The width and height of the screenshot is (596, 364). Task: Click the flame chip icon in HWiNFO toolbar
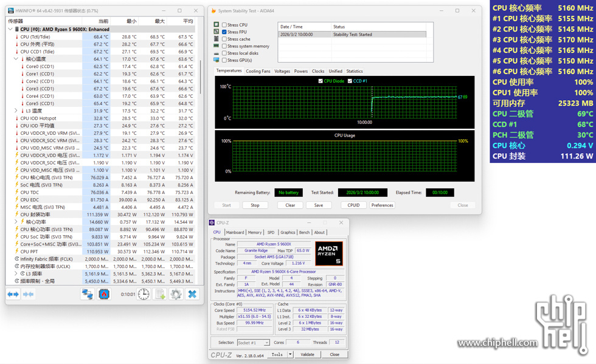pos(104,294)
